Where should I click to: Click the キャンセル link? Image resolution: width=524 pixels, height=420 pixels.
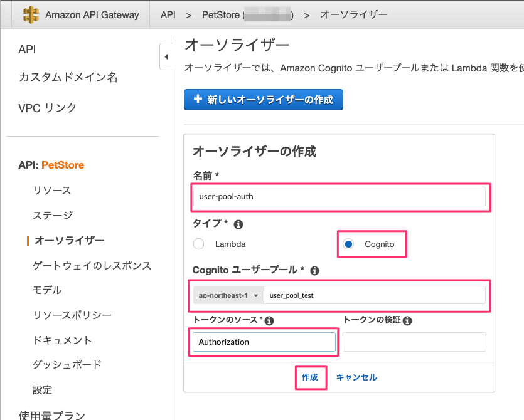pyautogui.click(x=356, y=377)
